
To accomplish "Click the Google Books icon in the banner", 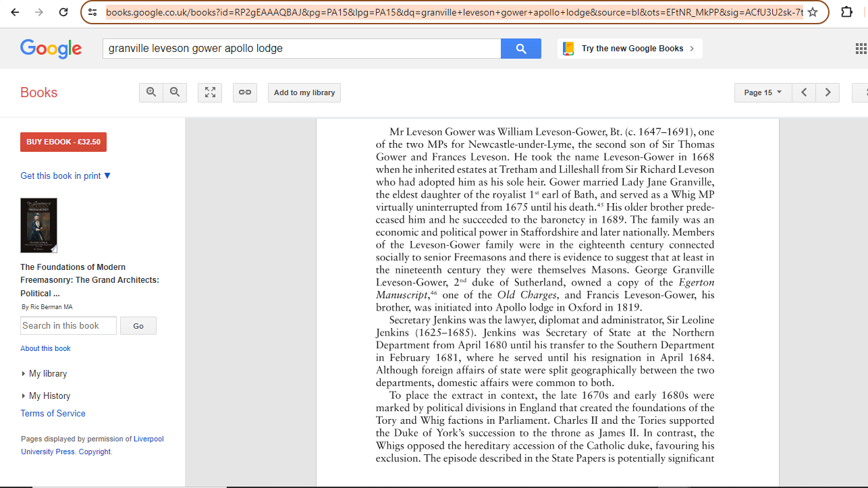I will (x=568, y=49).
